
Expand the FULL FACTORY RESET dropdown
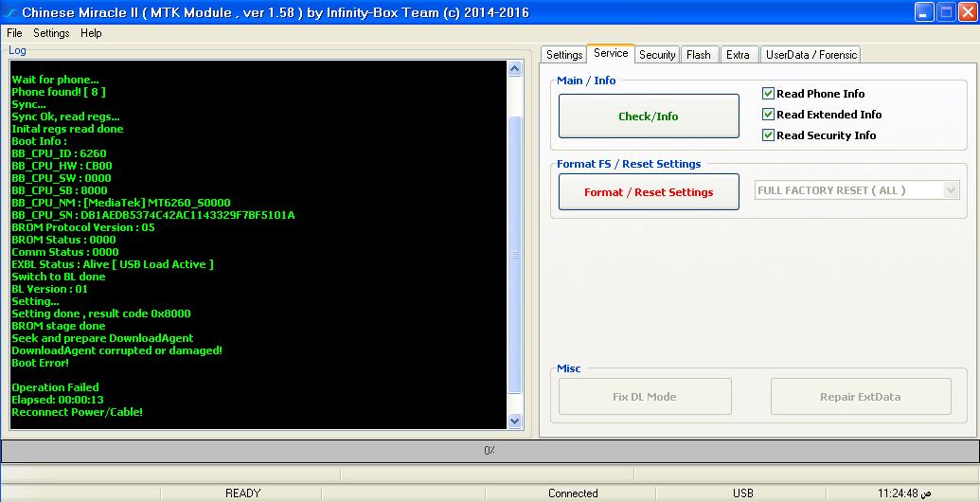[x=952, y=190]
